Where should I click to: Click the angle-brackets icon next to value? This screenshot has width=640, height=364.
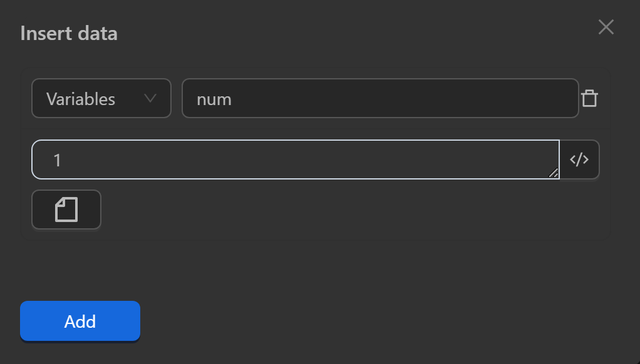pos(579,159)
